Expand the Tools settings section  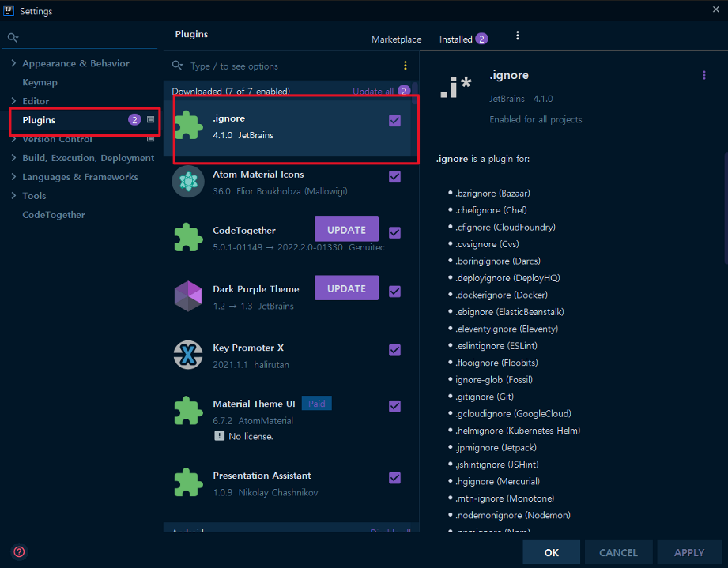coord(13,195)
